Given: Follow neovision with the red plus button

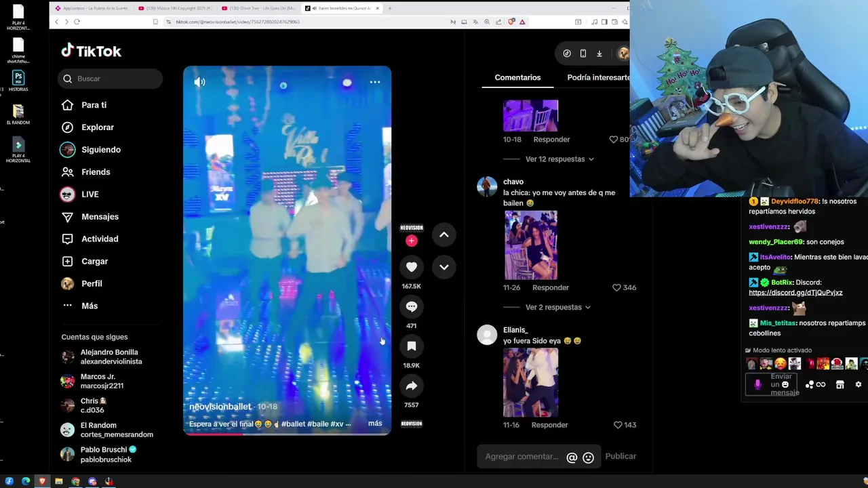Looking at the screenshot, I should (x=411, y=241).
